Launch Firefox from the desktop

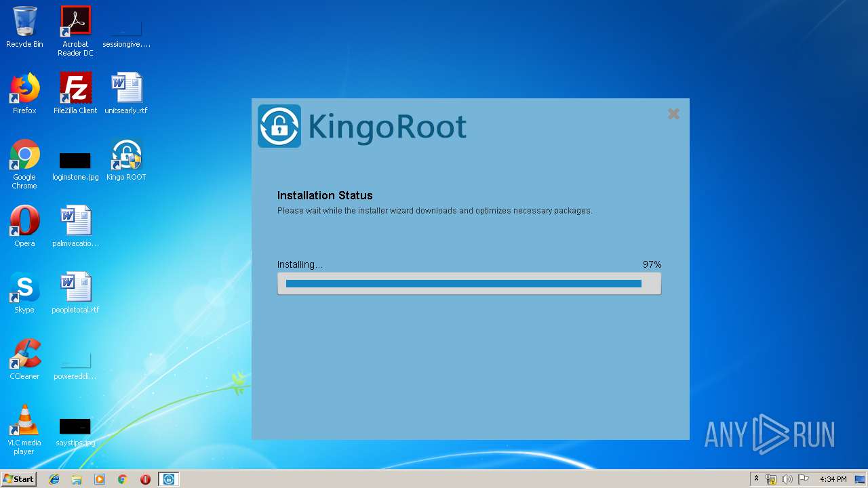24,94
